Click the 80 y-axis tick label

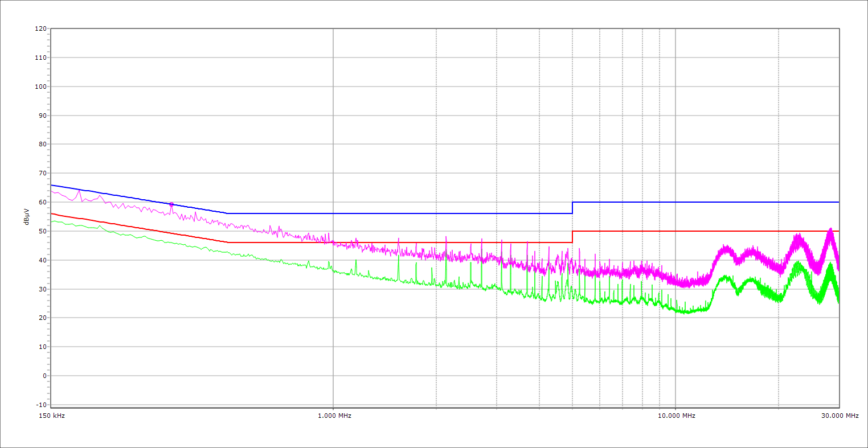42,145
